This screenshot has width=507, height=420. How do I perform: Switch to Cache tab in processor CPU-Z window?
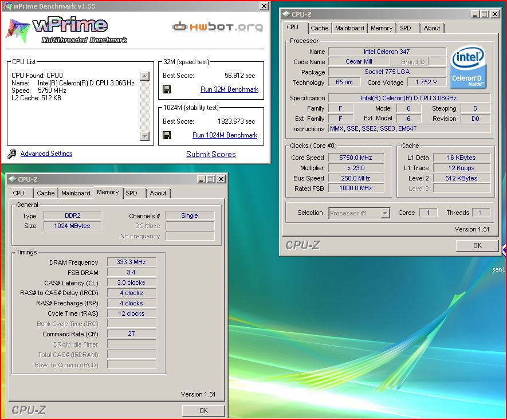pos(320,28)
